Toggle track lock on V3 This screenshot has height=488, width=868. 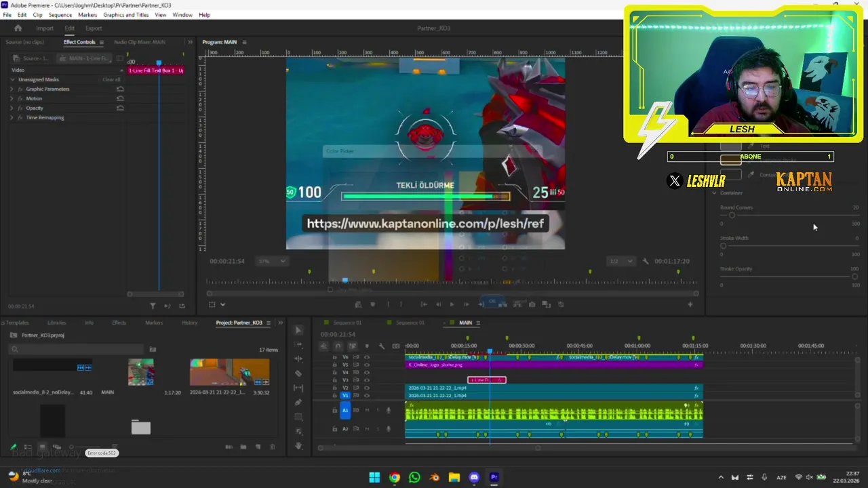[x=334, y=380]
